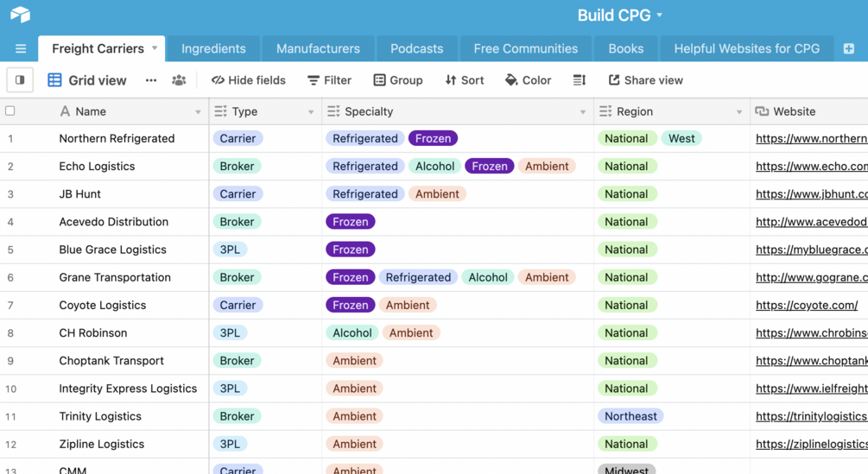Click the Ambient tag in JB Hunt row
868x474 pixels.
click(x=437, y=194)
